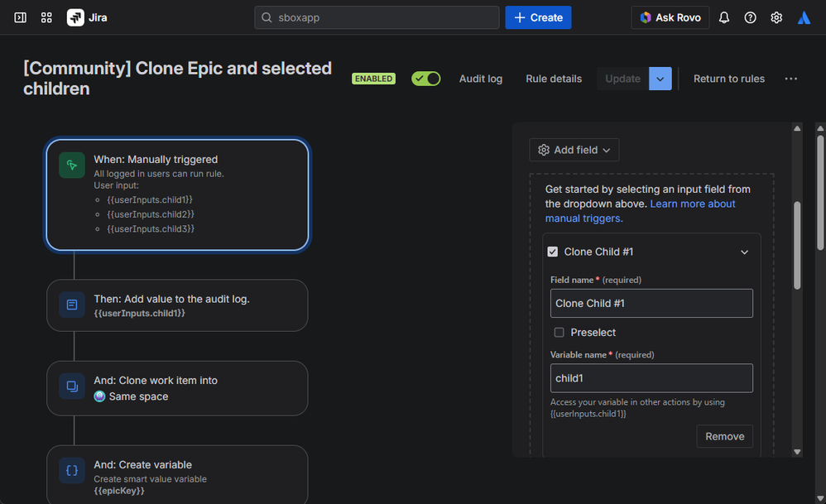The height and width of the screenshot is (504, 826).
Task: Open Atlassian profile avatar
Action: [x=804, y=17]
